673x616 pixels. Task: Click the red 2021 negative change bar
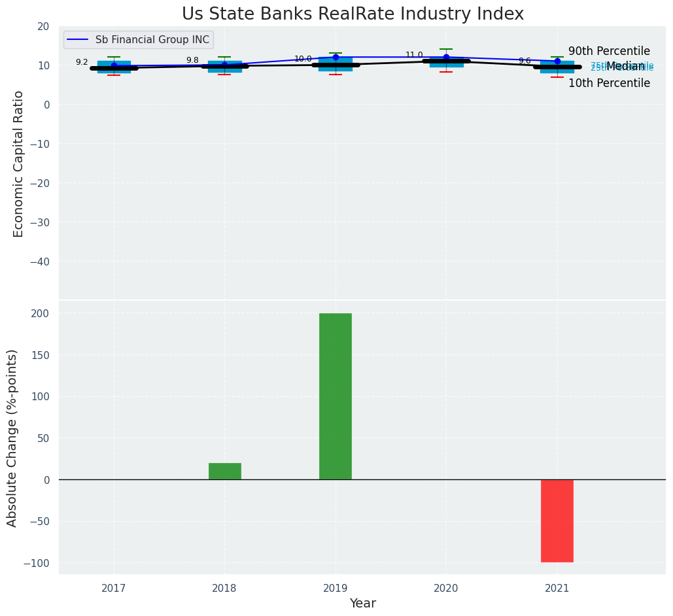click(x=557, y=521)
